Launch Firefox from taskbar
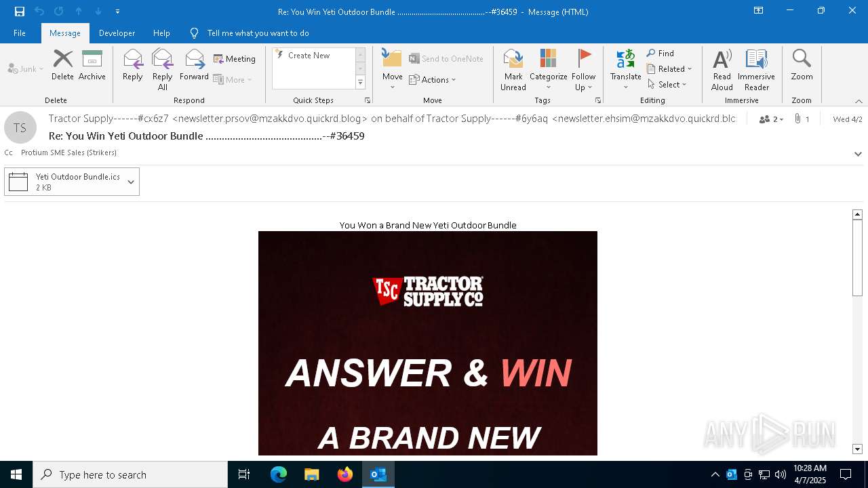Image resolution: width=868 pixels, height=488 pixels. [x=345, y=474]
